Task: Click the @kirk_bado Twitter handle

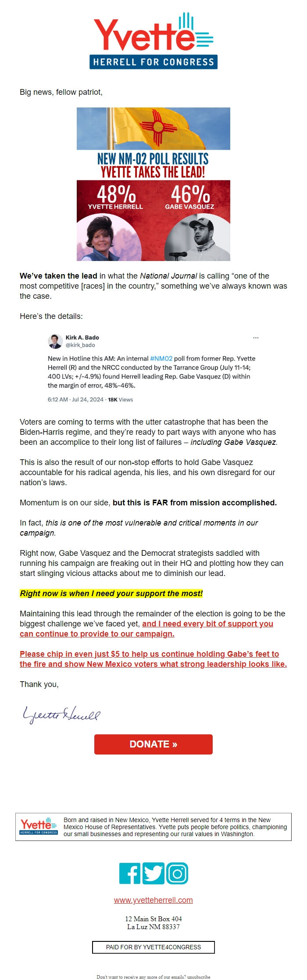Action: [80, 345]
